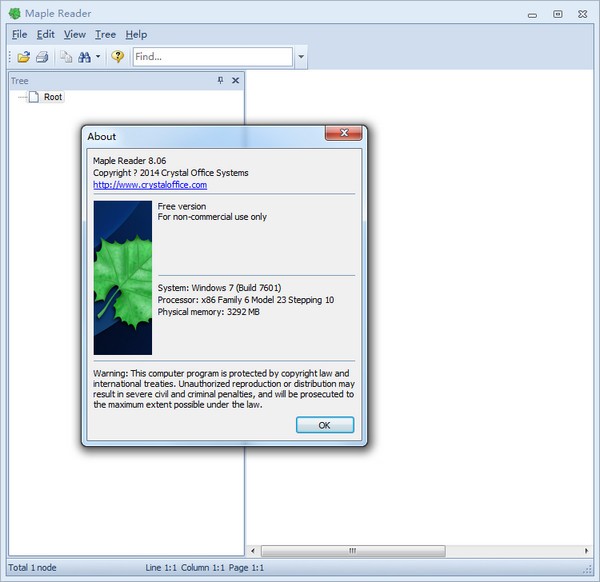Click 'Column 1:1' in status bar
This screenshot has height=582, width=600.
203,568
